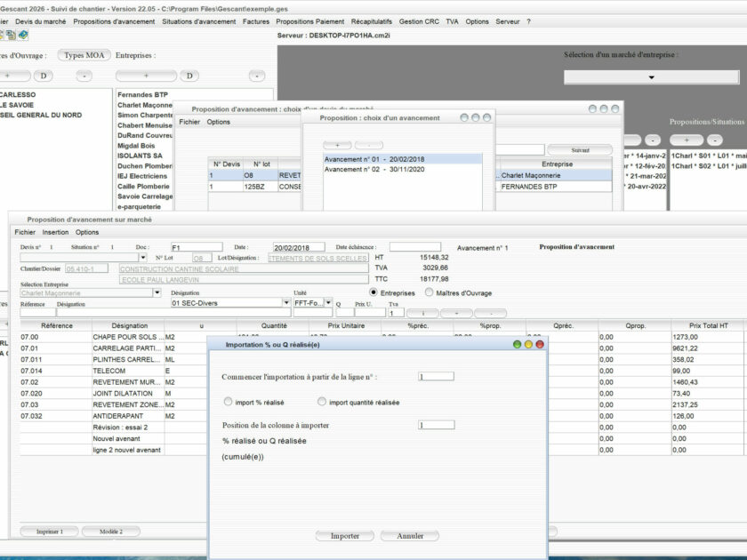
Task: Select 'Avancement n° 01 - 20/02/2018' row
Action: 403,159
